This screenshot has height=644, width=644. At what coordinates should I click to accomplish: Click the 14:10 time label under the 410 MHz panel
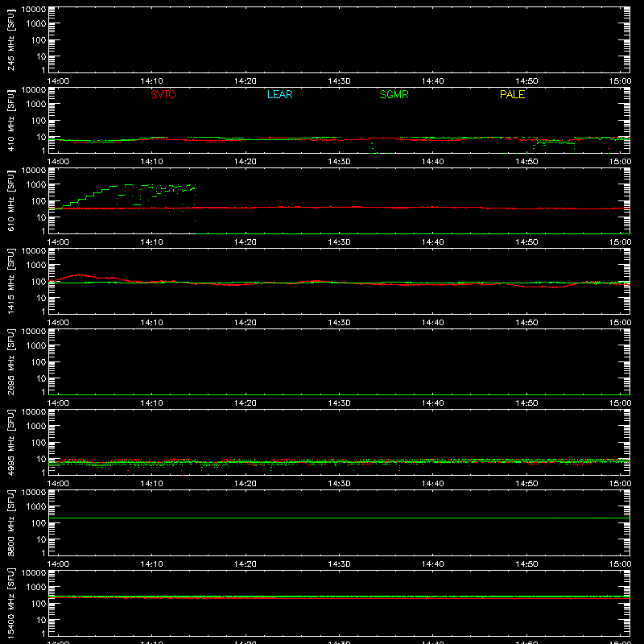click(x=151, y=162)
